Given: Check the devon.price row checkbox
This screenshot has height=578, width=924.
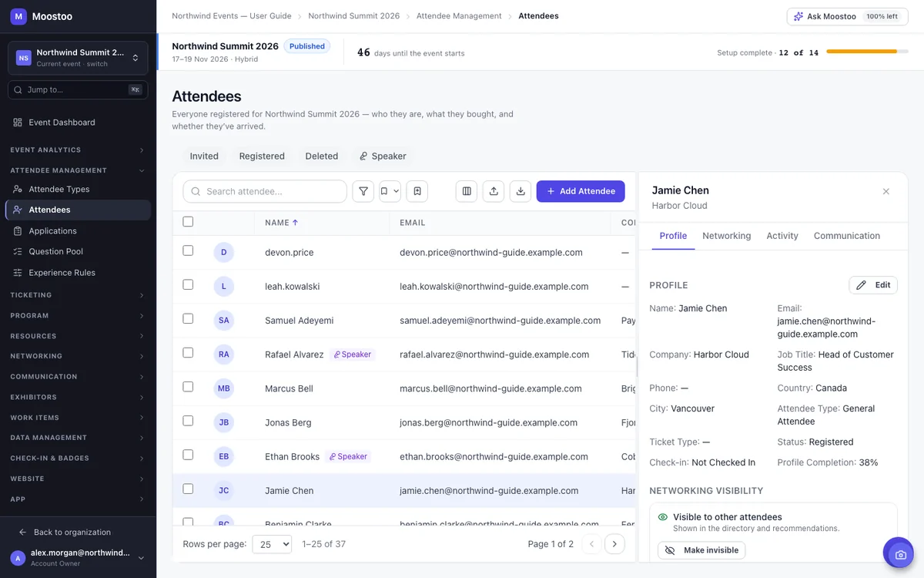Looking at the screenshot, I should [x=188, y=250].
